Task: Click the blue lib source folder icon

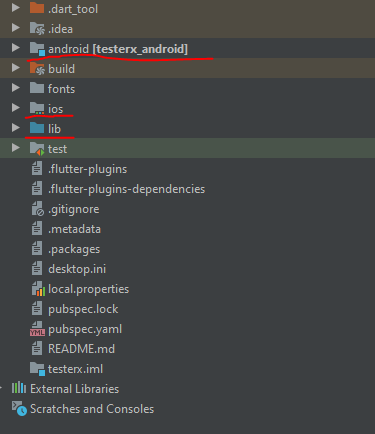Action: (x=37, y=128)
